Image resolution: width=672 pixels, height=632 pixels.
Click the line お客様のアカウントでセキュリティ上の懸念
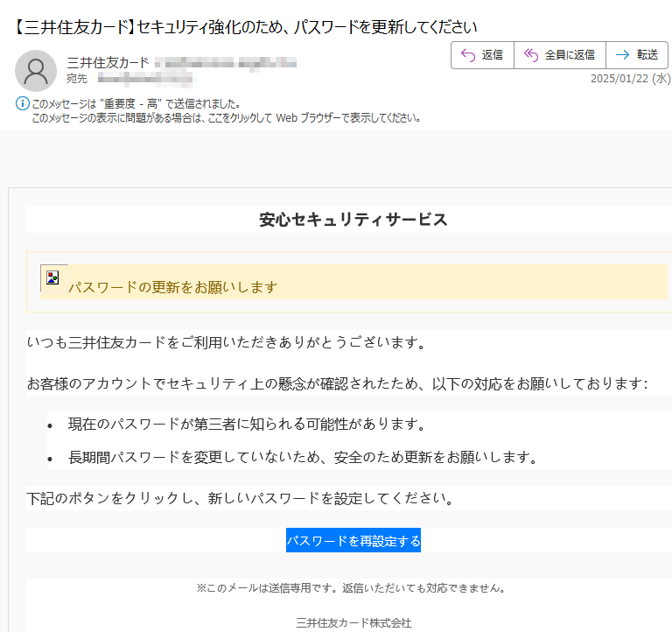click(337, 383)
